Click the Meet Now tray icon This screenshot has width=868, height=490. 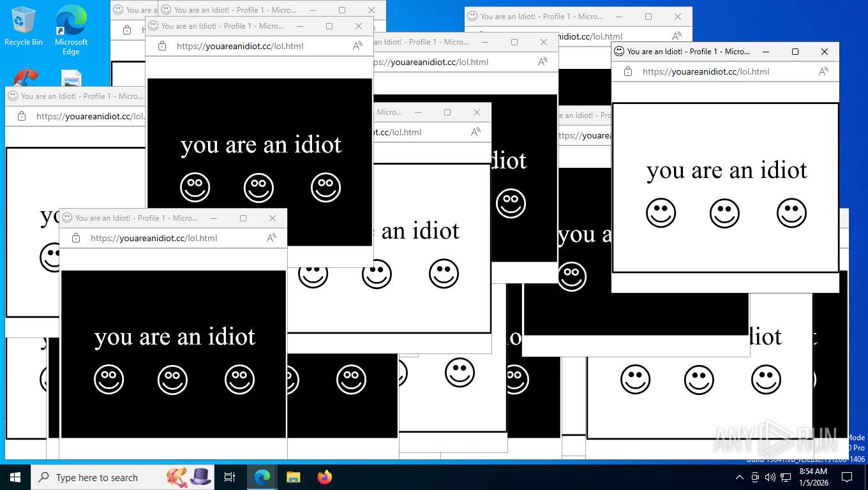[755, 477]
